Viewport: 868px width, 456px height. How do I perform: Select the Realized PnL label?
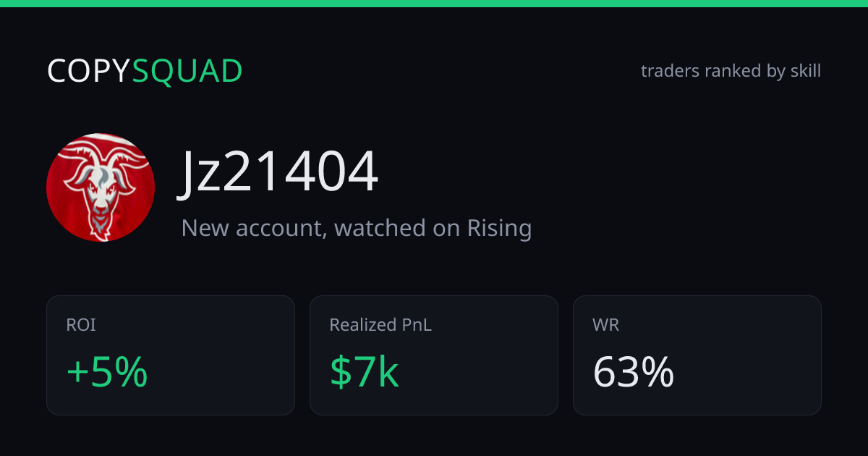tap(380, 325)
